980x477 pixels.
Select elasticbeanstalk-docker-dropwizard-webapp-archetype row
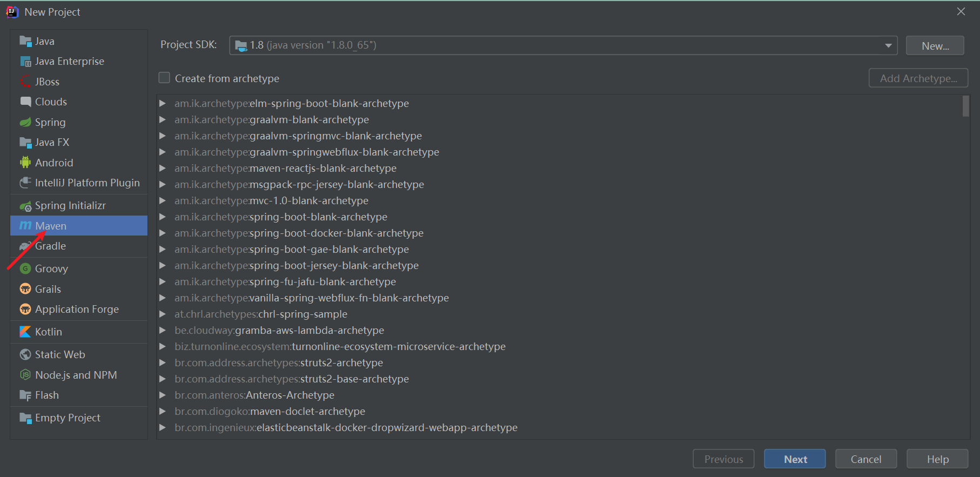[559, 427]
